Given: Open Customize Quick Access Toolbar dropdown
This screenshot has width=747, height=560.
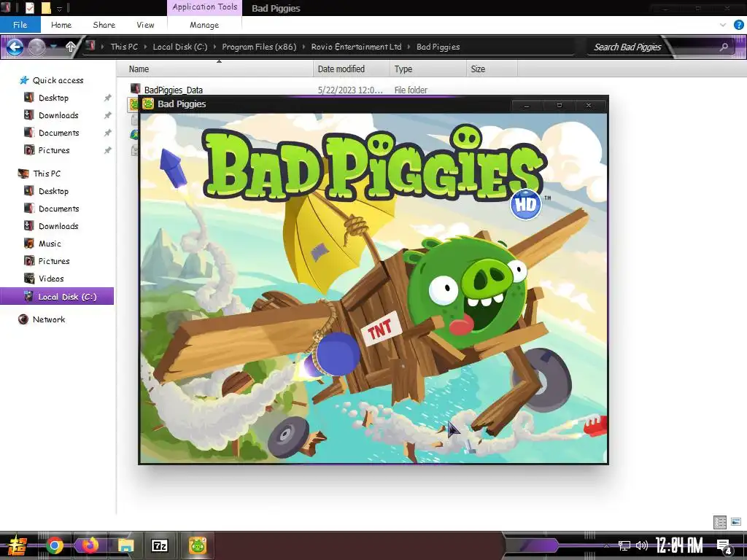Looking at the screenshot, I should coord(59,9).
